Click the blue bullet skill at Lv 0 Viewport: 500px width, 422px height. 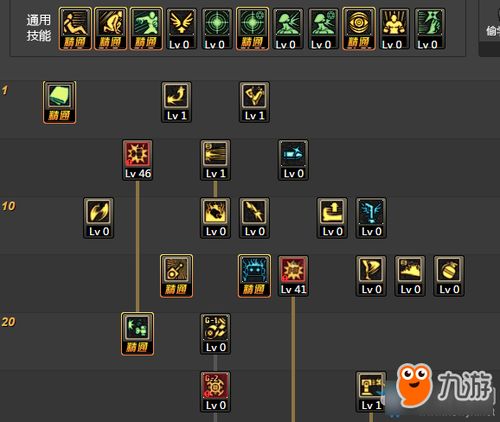click(x=293, y=160)
